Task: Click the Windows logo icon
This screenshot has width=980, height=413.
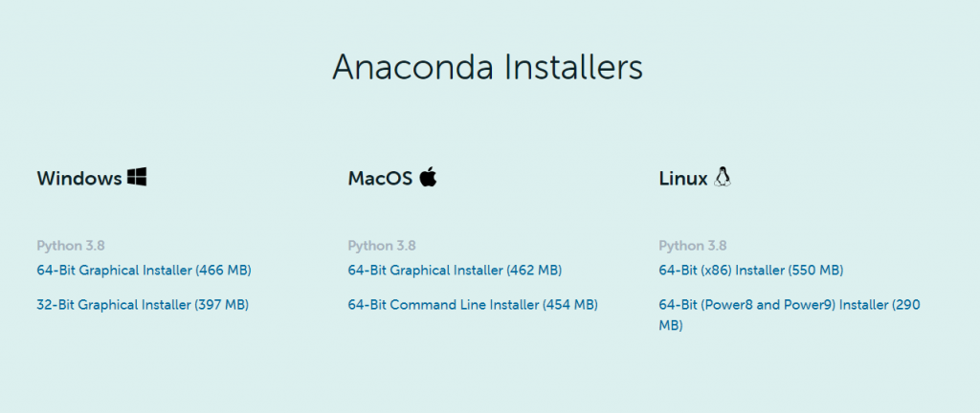Action: (x=137, y=177)
